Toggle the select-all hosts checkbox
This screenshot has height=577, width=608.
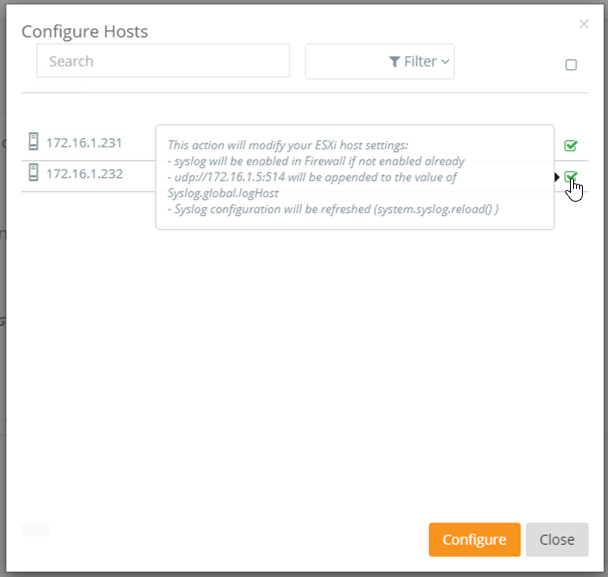(x=571, y=65)
